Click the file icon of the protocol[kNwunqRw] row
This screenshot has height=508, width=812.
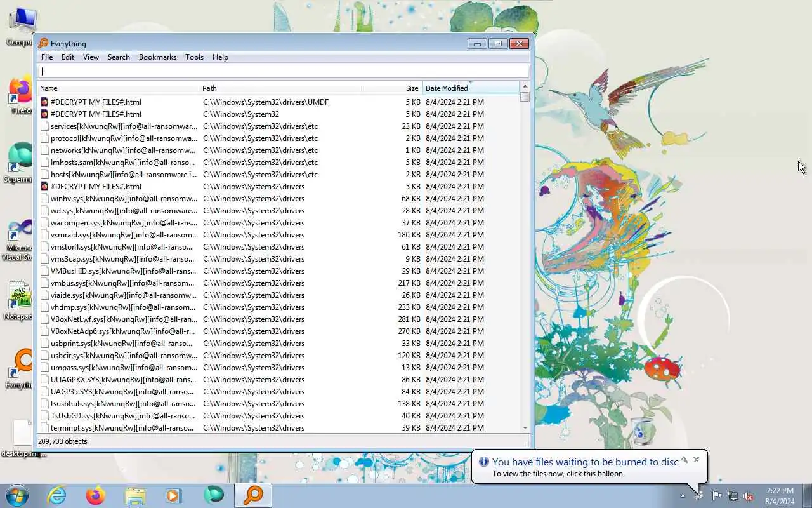pyautogui.click(x=44, y=138)
